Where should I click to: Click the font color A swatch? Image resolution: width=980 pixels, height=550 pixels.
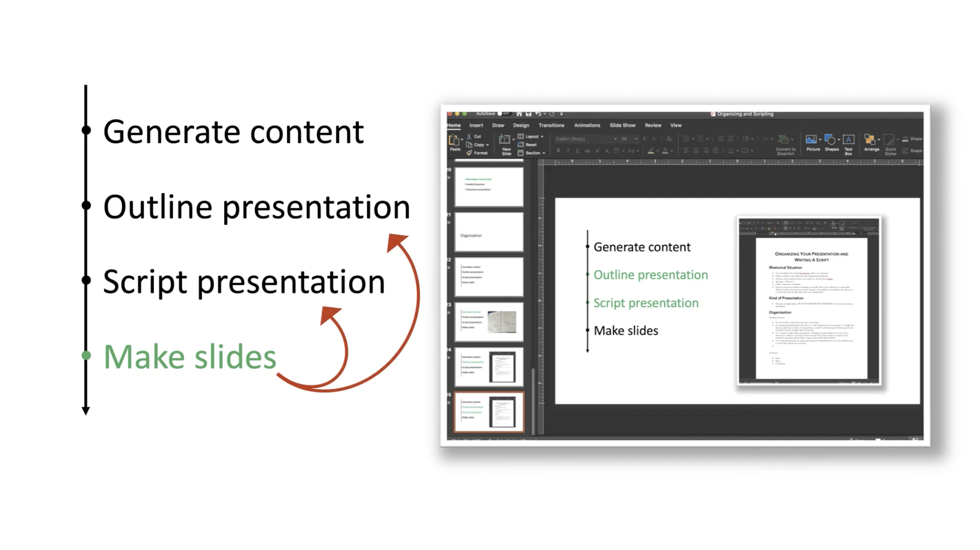pyautogui.click(x=665, y=151)
